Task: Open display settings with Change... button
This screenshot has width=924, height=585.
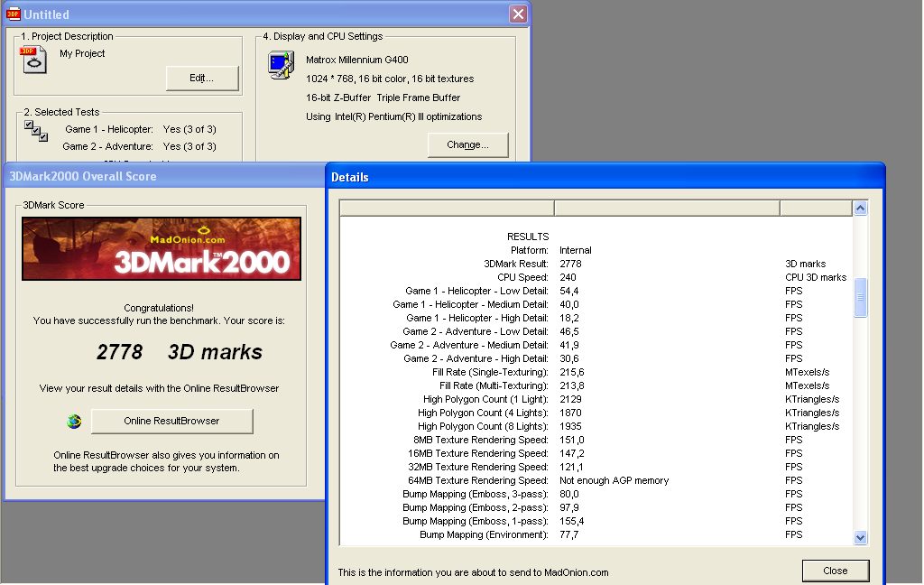Action: pos(468,145)
